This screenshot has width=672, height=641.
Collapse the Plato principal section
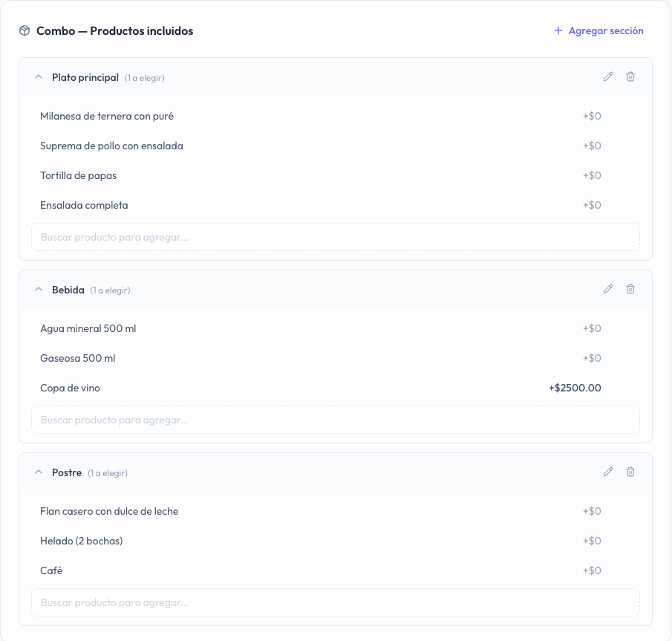pyautogui.click(x=39, y=77)
